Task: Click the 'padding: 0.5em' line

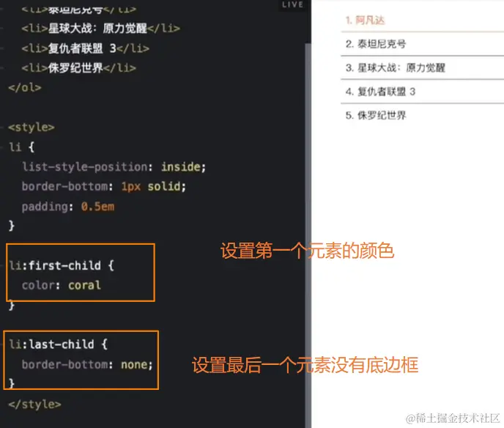Action: (x=68, y=207)
